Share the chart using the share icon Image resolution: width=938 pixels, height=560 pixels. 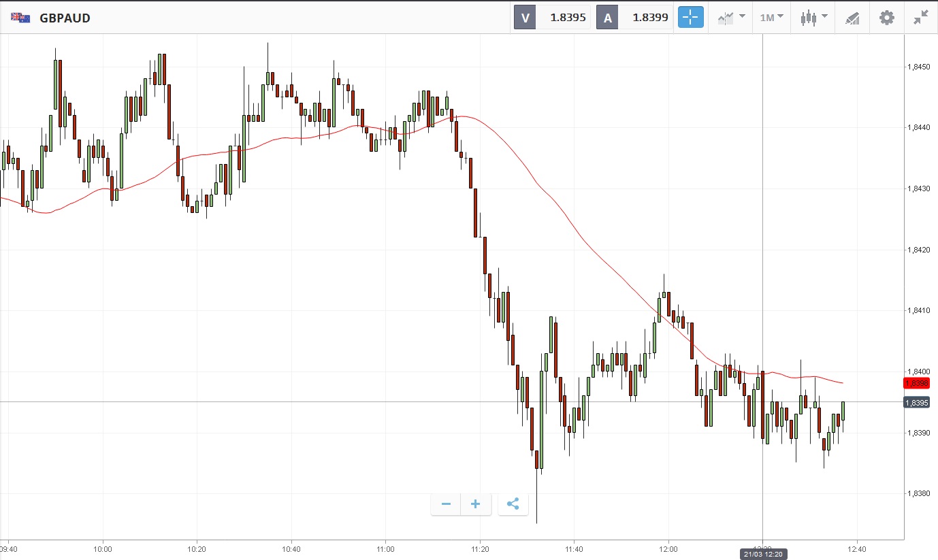tap(513, 504)
